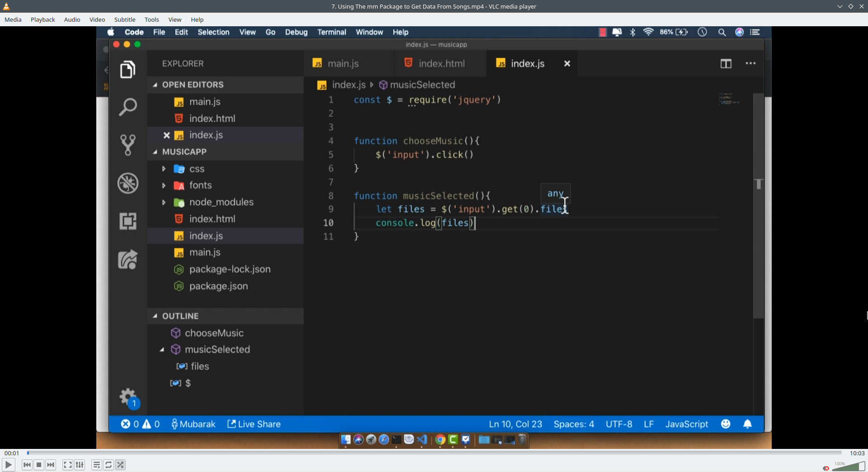Go to the previous media in VLC
This screenshot has width=868, height=472.
(x=27, y=465)
